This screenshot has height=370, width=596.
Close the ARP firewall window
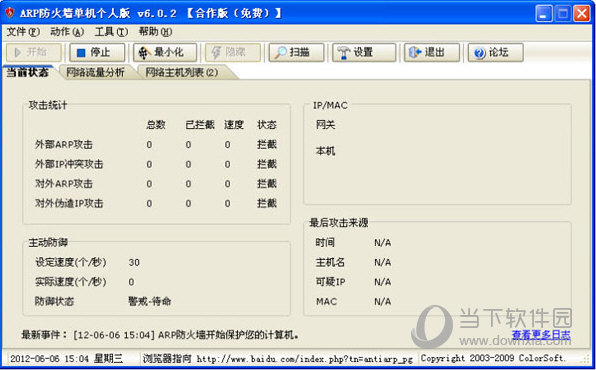[582, 14]
